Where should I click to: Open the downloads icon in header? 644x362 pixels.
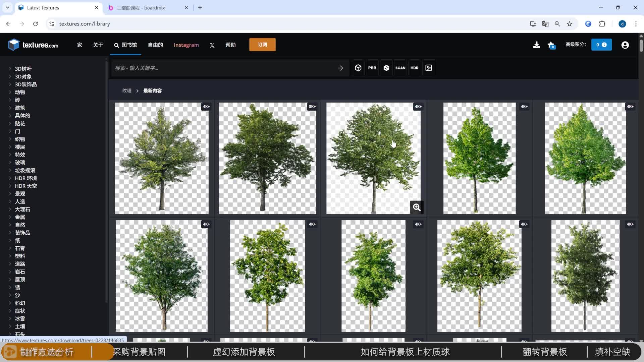[536, 45]
